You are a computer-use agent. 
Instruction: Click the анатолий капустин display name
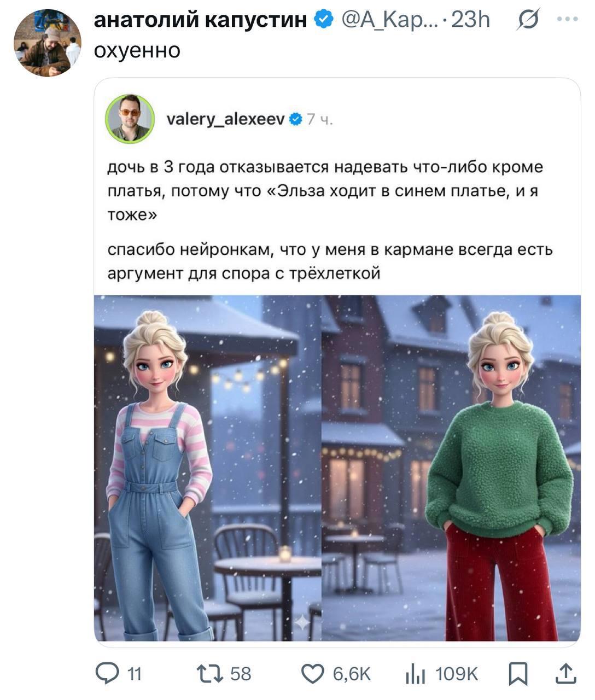201,20
